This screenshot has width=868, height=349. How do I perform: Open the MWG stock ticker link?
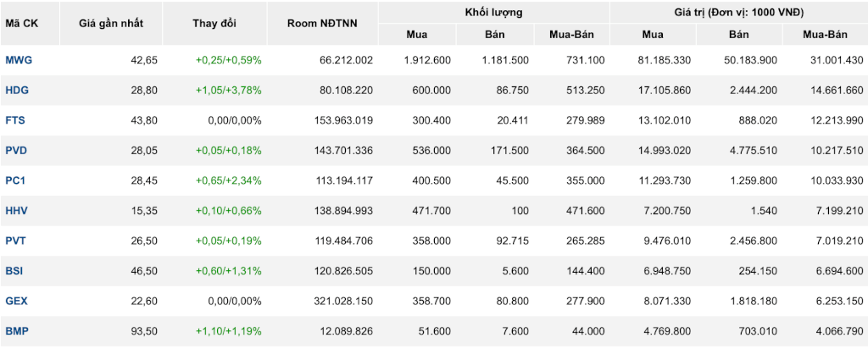pyautogui.click(x=19, y=60)
